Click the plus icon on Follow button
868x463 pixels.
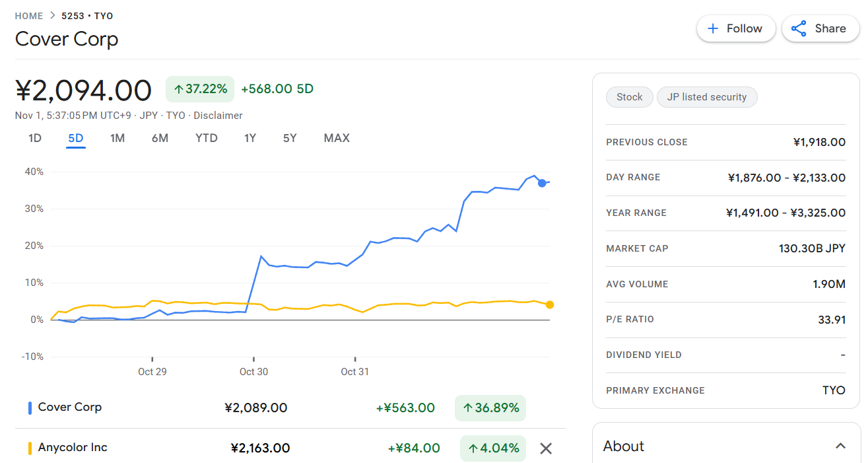coord(713,28)
